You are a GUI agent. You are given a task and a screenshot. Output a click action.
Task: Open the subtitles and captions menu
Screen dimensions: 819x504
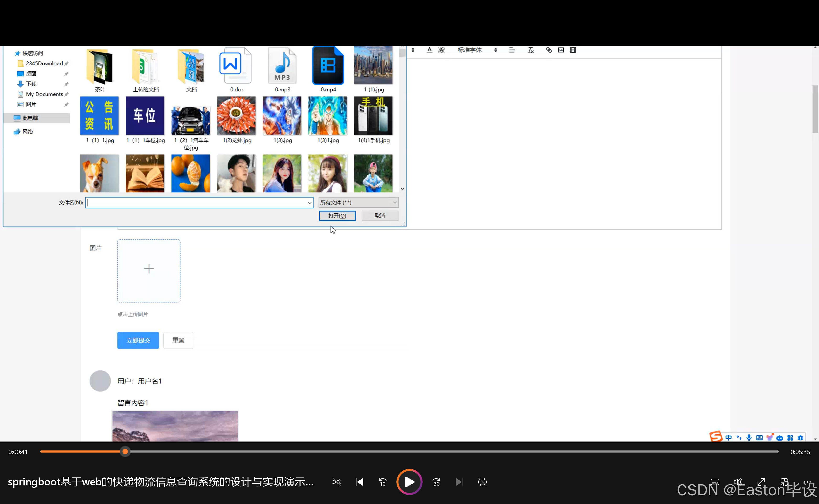tap(715, 482)
